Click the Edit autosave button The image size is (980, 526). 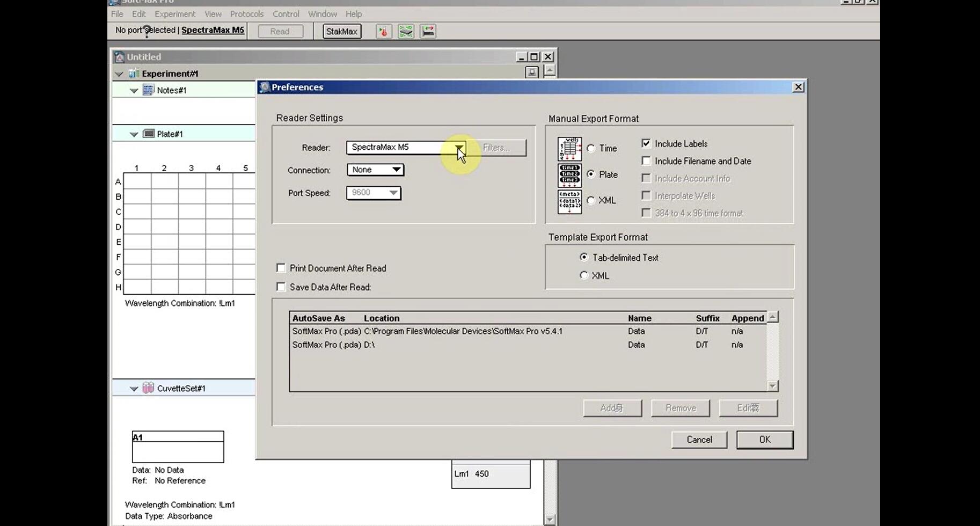coord(748,408)
